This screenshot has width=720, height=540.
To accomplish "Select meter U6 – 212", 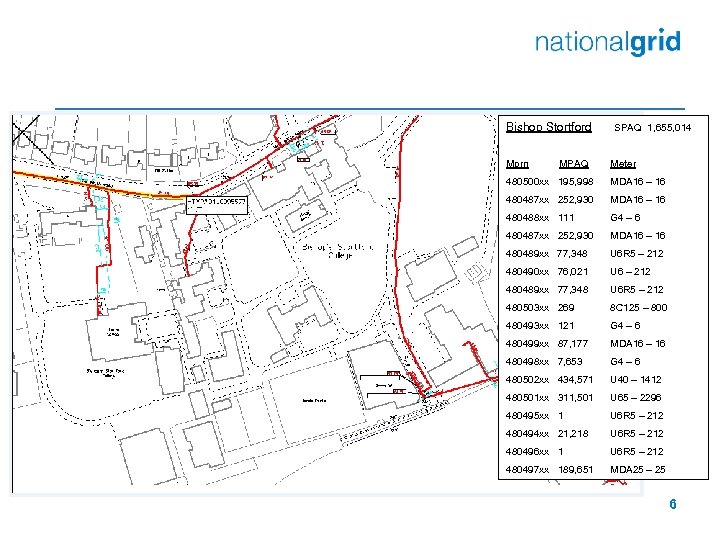I will click(x=630, y=272).
